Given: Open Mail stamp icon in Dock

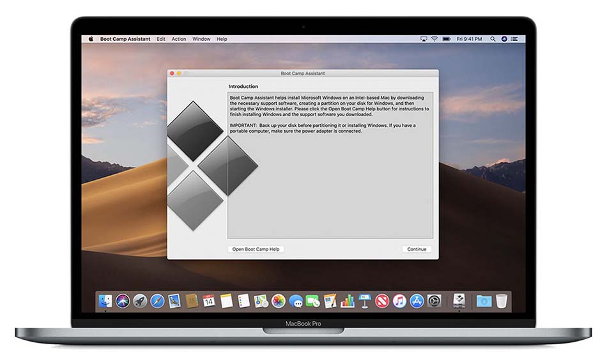Looking at the screenshot, I should point(174,301).
